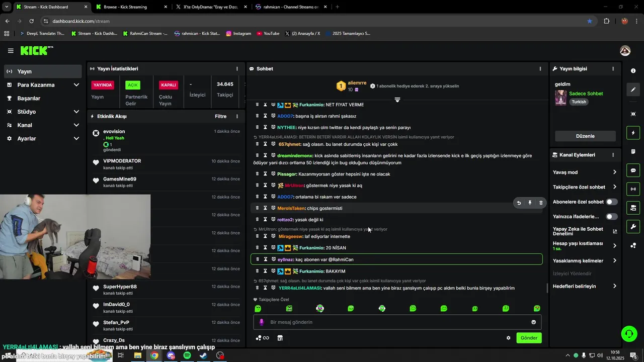This screenshot has width=644, height=362.
Task: Open Etkinlik Akışı three-dot menu
Action: [237, 116]
